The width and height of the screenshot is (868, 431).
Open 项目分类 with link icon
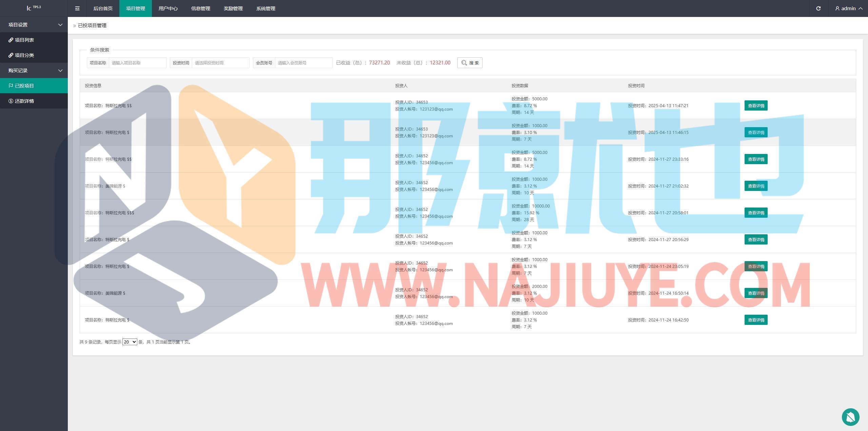[24, 55]
